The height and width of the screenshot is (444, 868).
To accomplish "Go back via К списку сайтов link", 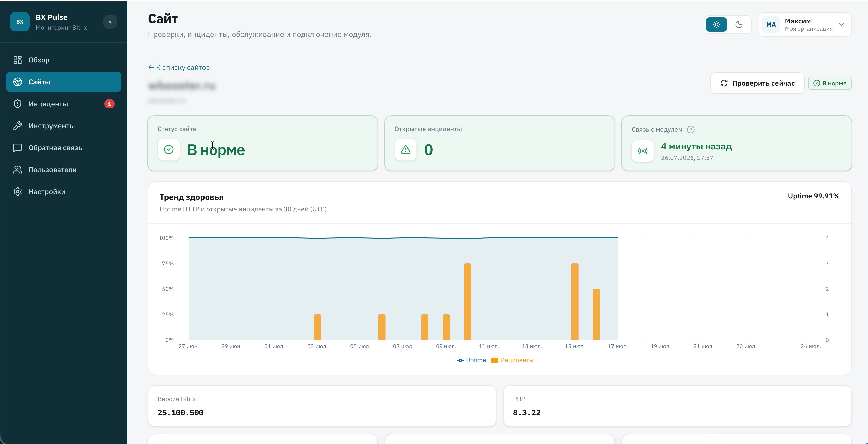I will pyautogui.click(x=179, y=67).
